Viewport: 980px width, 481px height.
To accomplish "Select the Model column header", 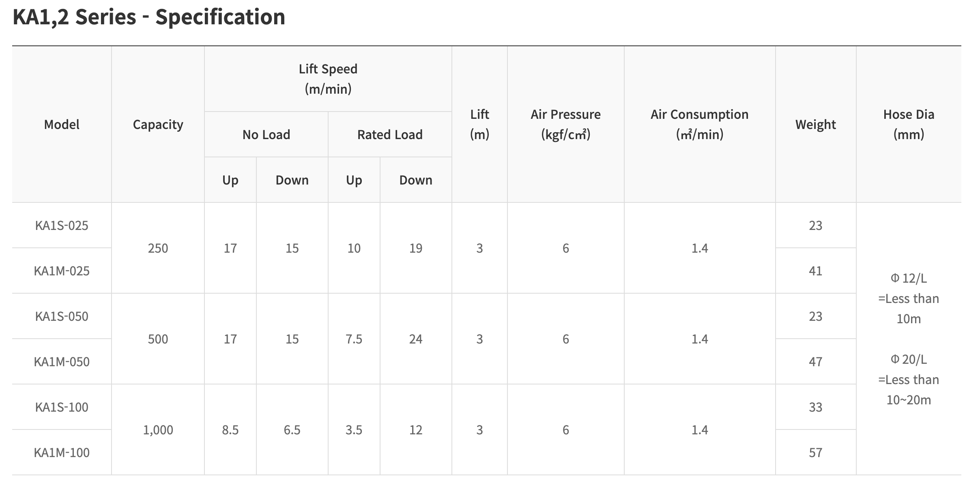I will pos(62,125).
